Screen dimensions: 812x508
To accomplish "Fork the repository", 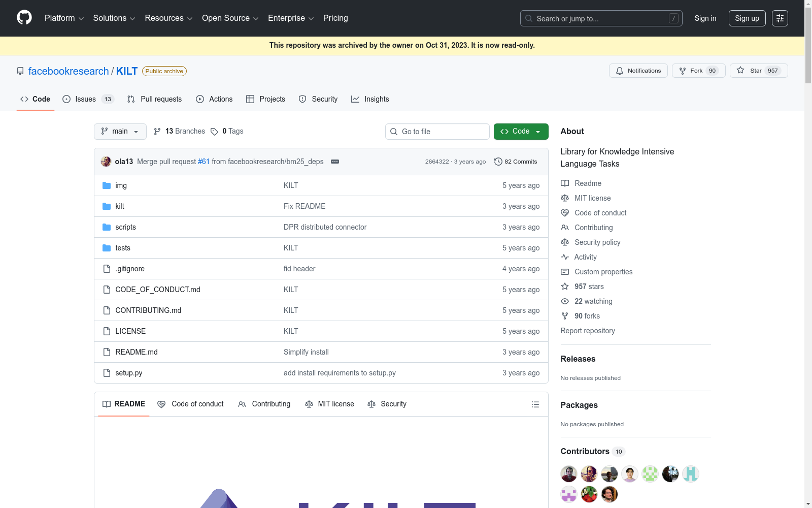I will [699, 71].
